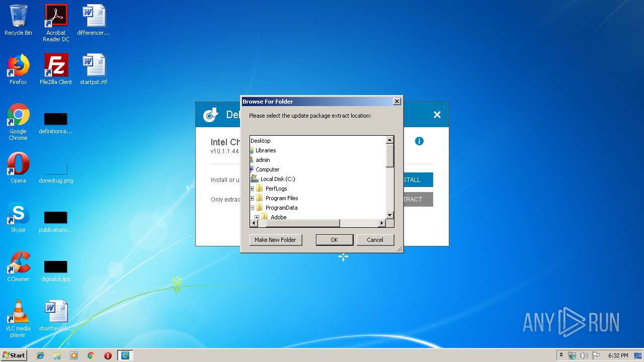Open the Opera desktop shortcut

click(18, 168)
